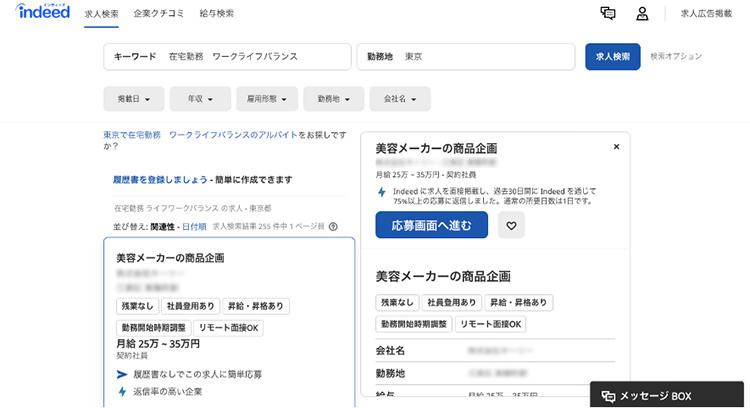Click 勤務開始時期調整 tag in left job card
Screen dimensions: 750x408
point(154,328)
